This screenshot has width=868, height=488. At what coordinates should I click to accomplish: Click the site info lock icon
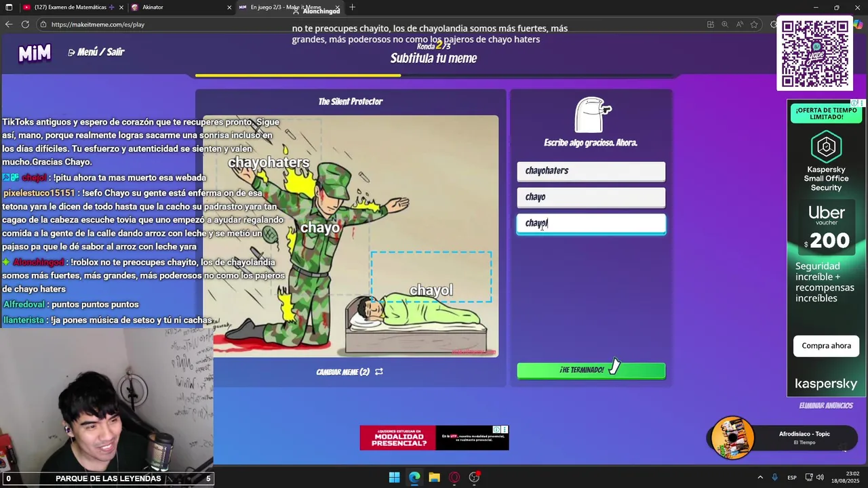43,24
